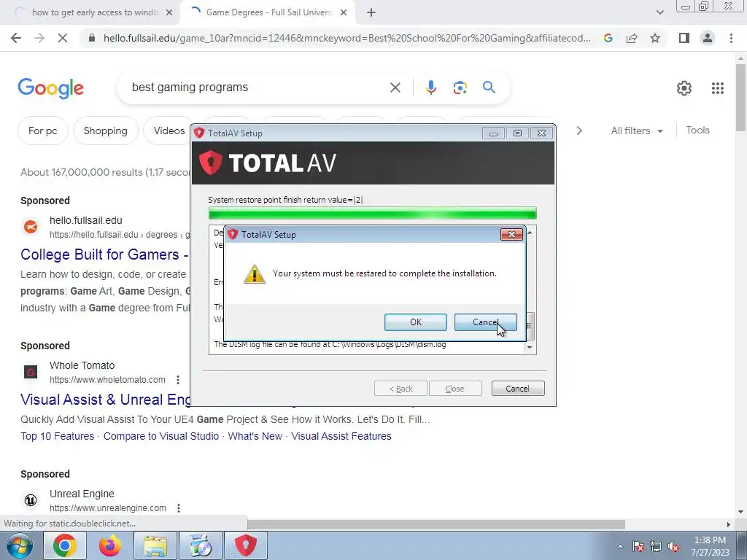The image size is (747, 560).
Task: Launch Firefox from the taskbar
Action: pyautogui.click(x=109, y=545)
